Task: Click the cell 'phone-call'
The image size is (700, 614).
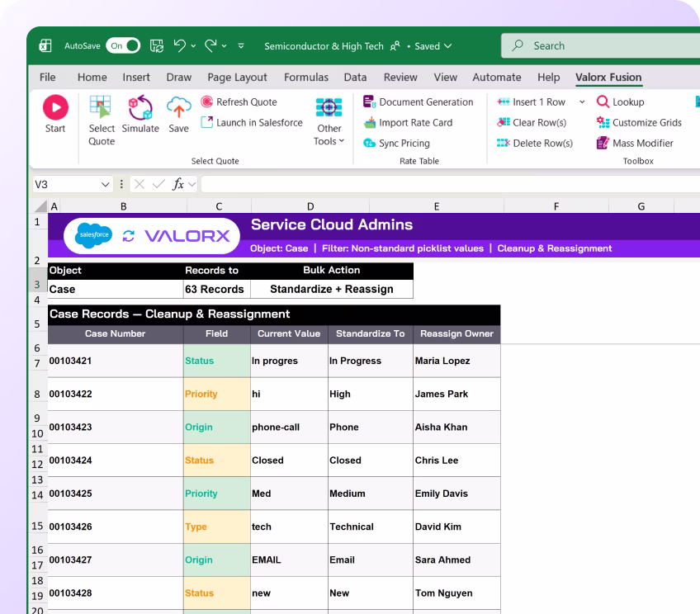Action: tap(289, 427)
